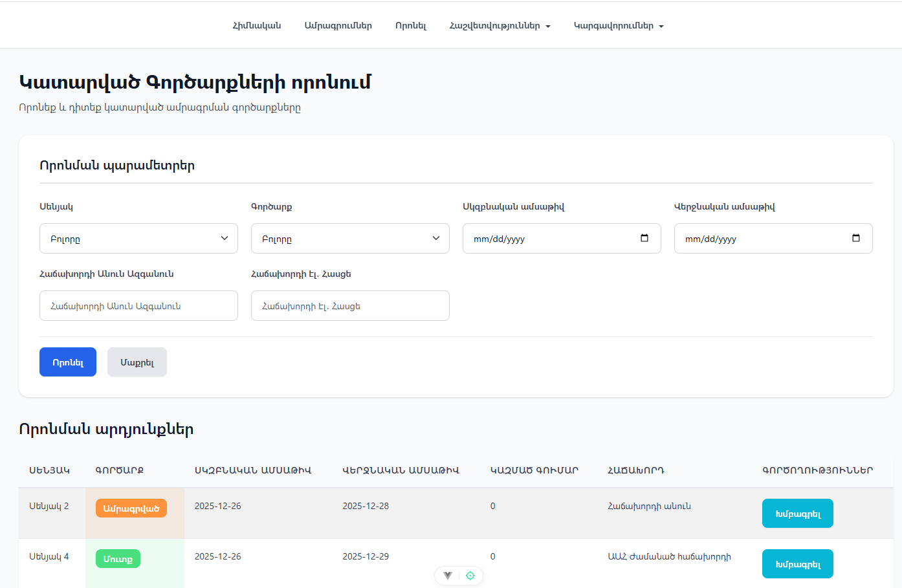
Task: Click Խմբագրել for the Սենյակ 2 row
Action: pyautogui.click(x=797, y=514)
